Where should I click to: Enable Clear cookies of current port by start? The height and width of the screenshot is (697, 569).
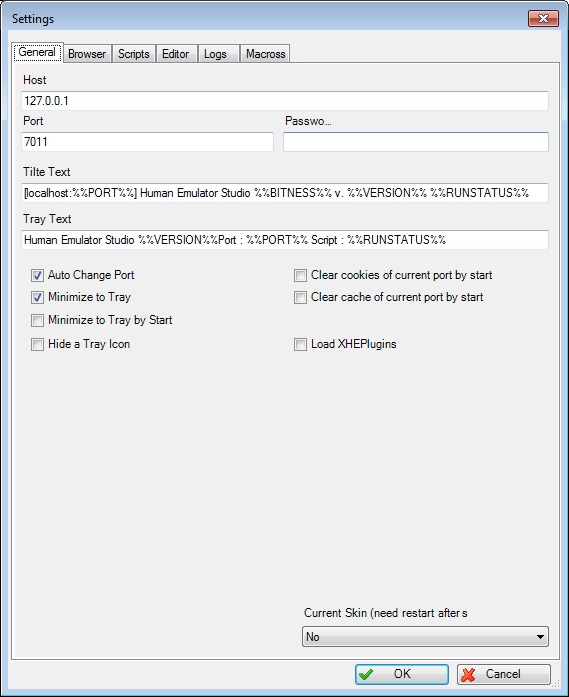click(x=301, y=276)
